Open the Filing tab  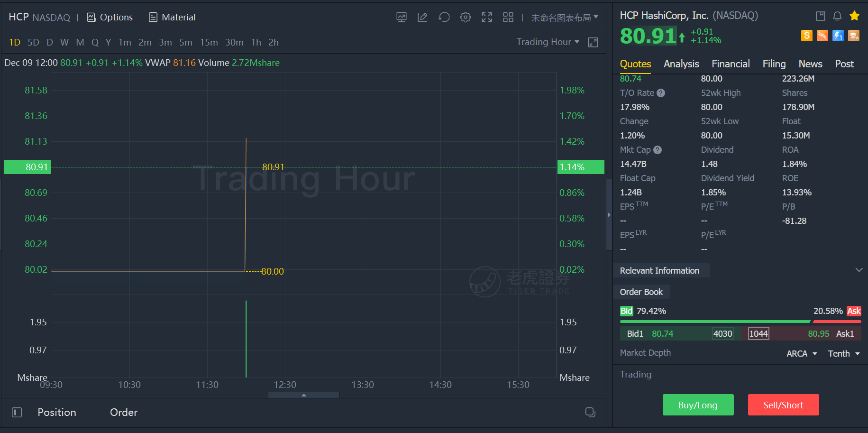(x=774, y=64)
